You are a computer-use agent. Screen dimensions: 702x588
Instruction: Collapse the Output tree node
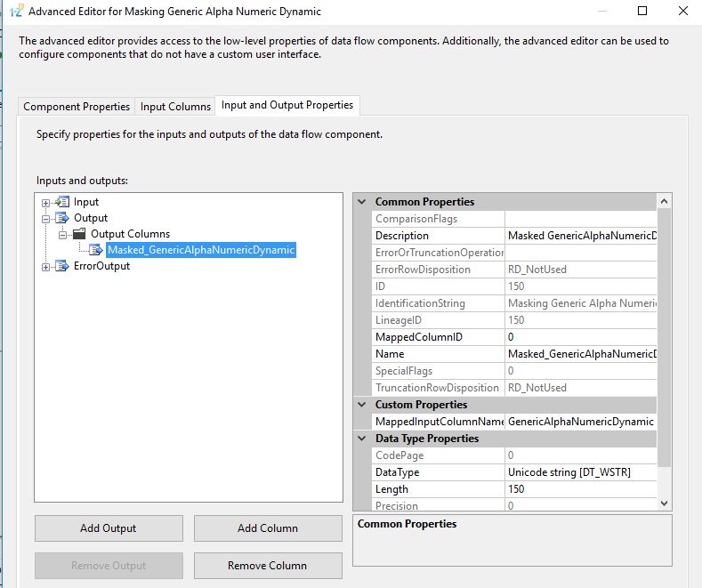[45, 219]
